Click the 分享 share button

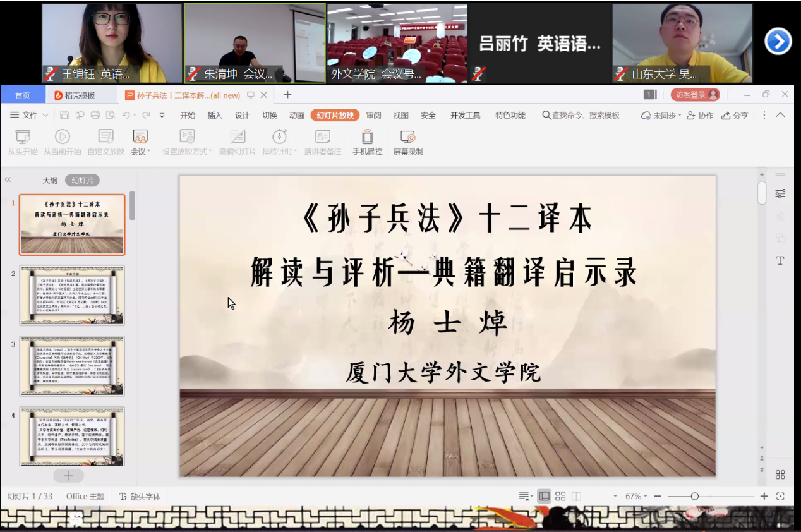coord(735,116)
